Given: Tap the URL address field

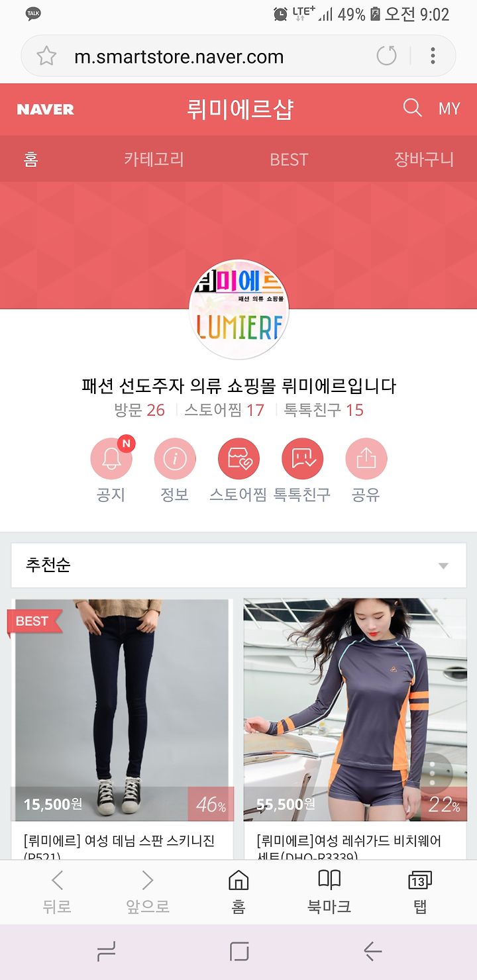Looking at the screenshot, I should click(179, 57).
